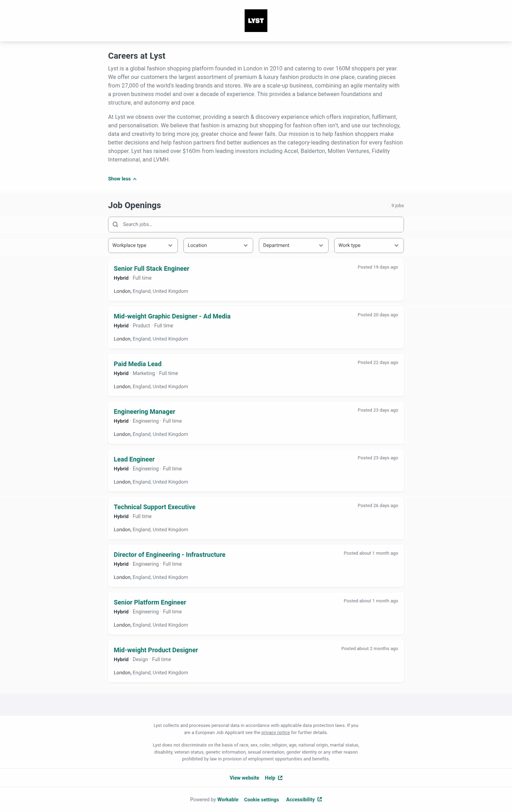The width and height of the screenshot is (512, 812).
Task: Open the Workplace type dropdown
Action: point(143,246)
